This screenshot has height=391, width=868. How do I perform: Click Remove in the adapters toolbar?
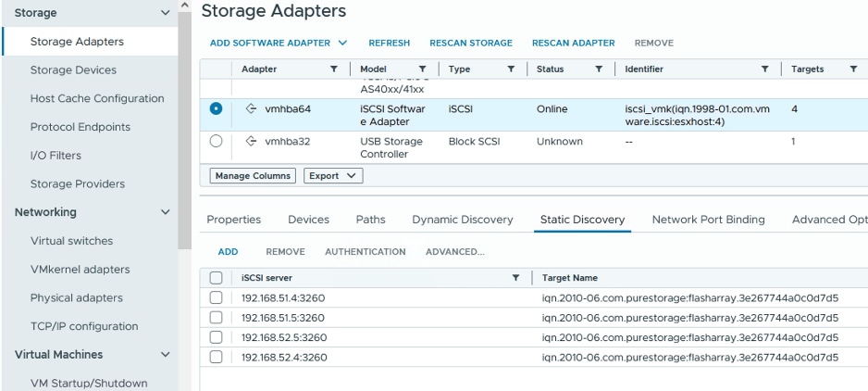[653, 43]
